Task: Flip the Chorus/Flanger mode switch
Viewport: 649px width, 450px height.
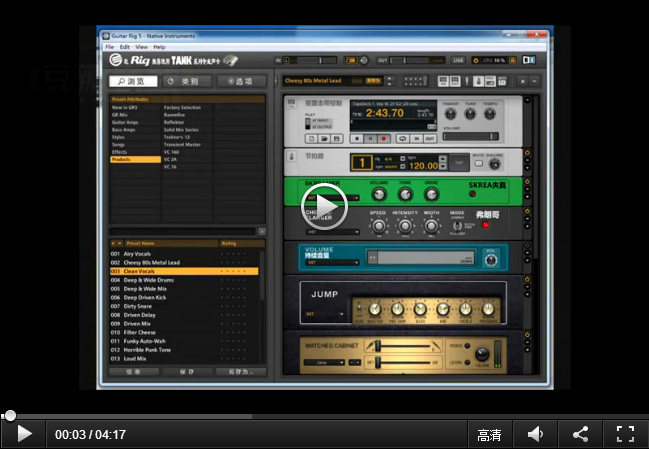Action: 457,226
